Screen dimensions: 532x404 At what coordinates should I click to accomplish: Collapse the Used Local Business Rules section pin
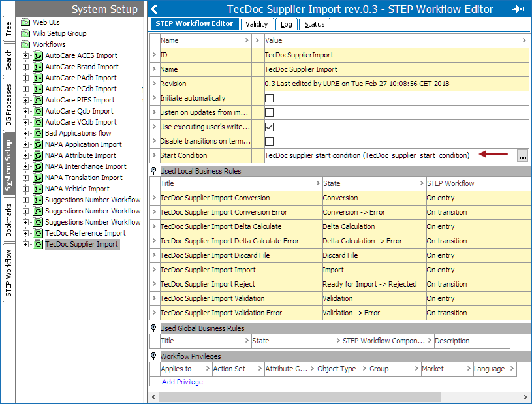[x=153, y=171]
